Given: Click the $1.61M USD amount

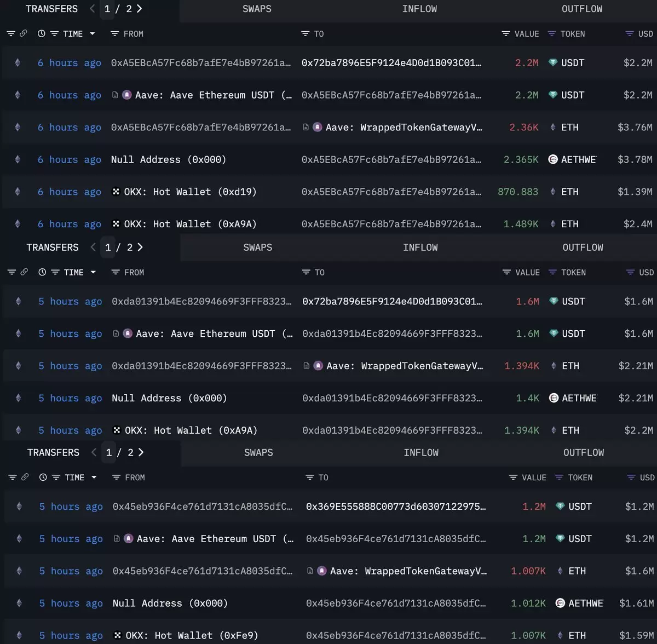Looking at the screenshot, I should 637,603.
